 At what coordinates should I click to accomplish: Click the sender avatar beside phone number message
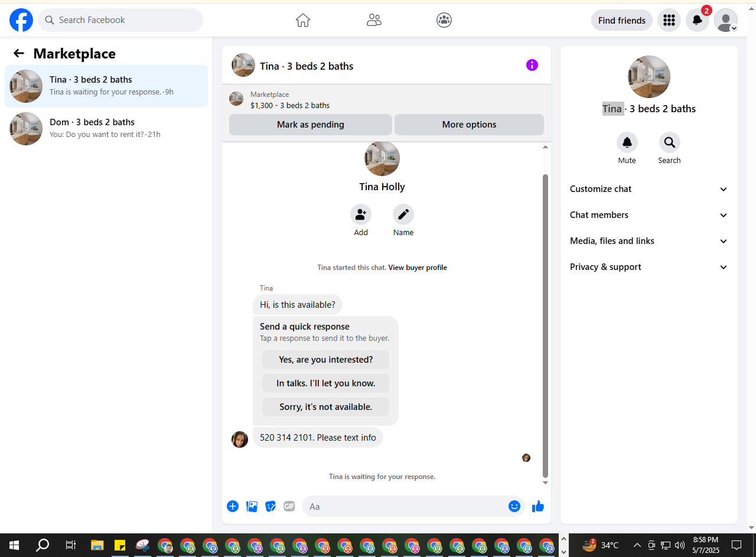[x=240, y=439]
